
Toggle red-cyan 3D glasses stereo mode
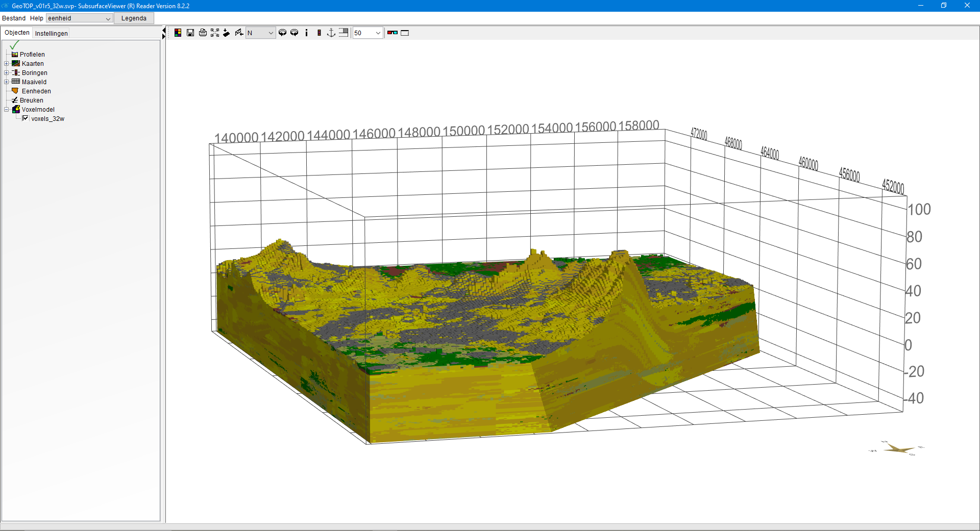[x=392, y=33]
